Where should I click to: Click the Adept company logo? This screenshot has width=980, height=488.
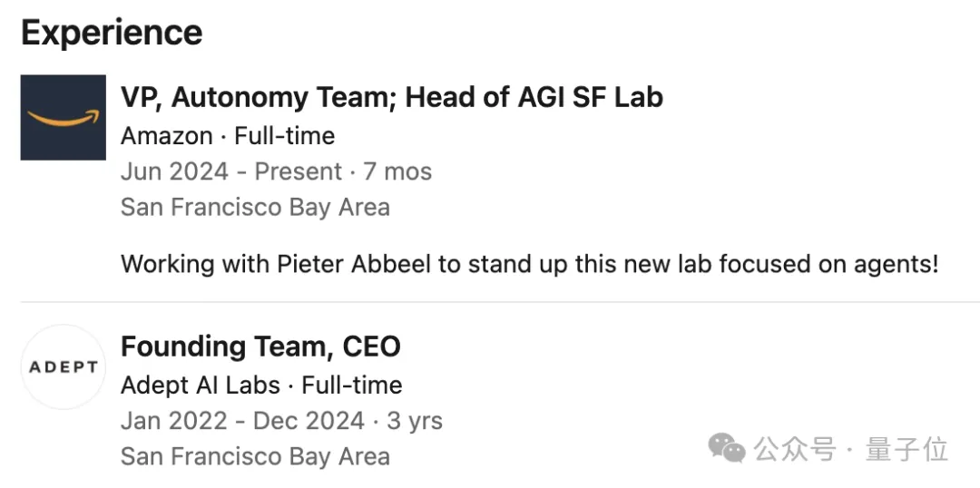click(x=64, y=367)
